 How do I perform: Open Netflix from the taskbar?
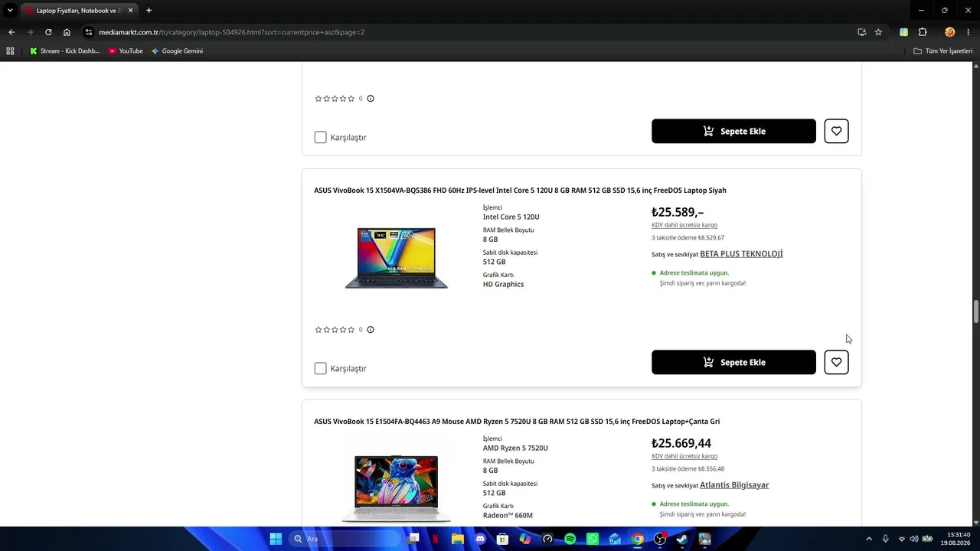pyautogui.click(x=436, y=539)
